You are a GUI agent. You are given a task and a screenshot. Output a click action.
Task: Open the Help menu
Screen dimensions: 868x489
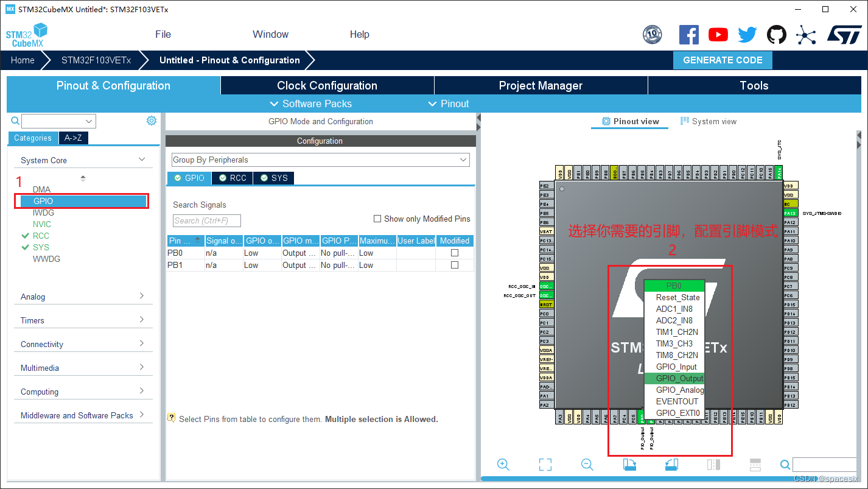(360, 34)
